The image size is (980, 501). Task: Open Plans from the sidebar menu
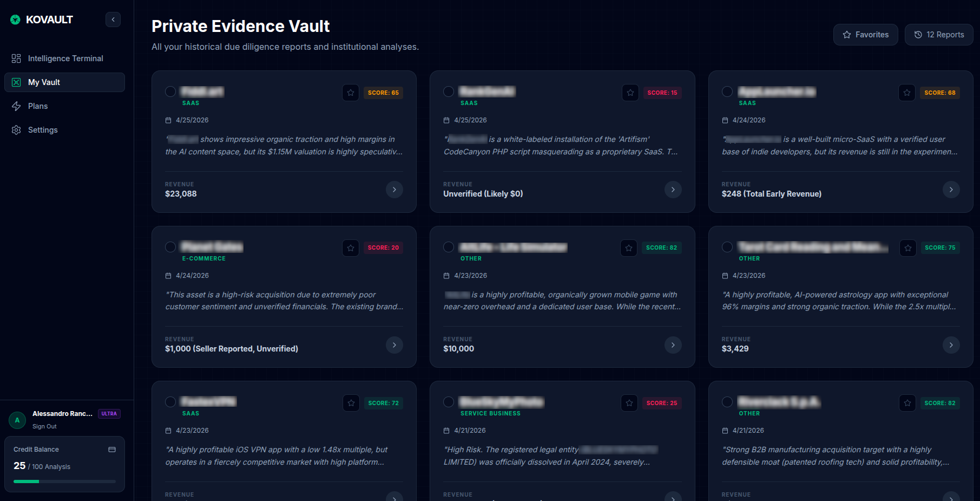[37, 106]
